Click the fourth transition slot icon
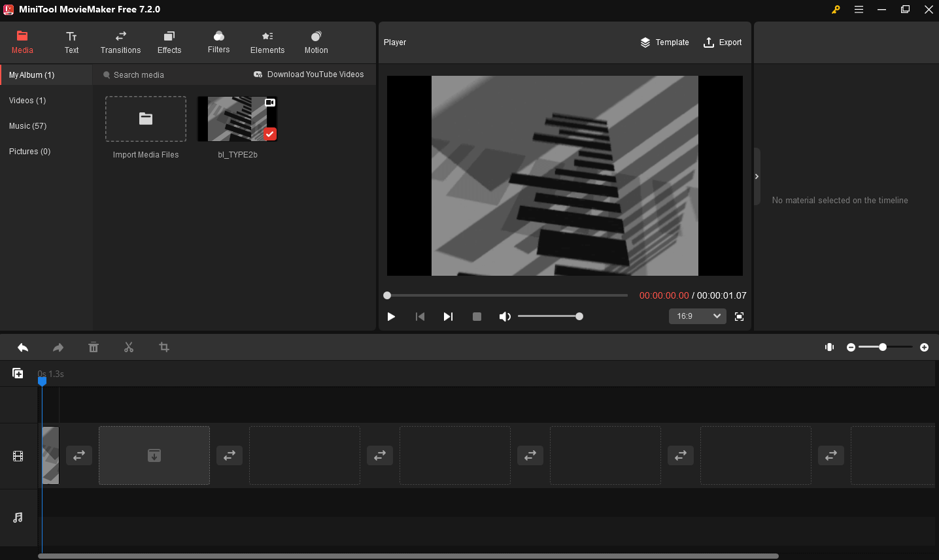Viewport: 939px width, 560px height. pos(530,455)
